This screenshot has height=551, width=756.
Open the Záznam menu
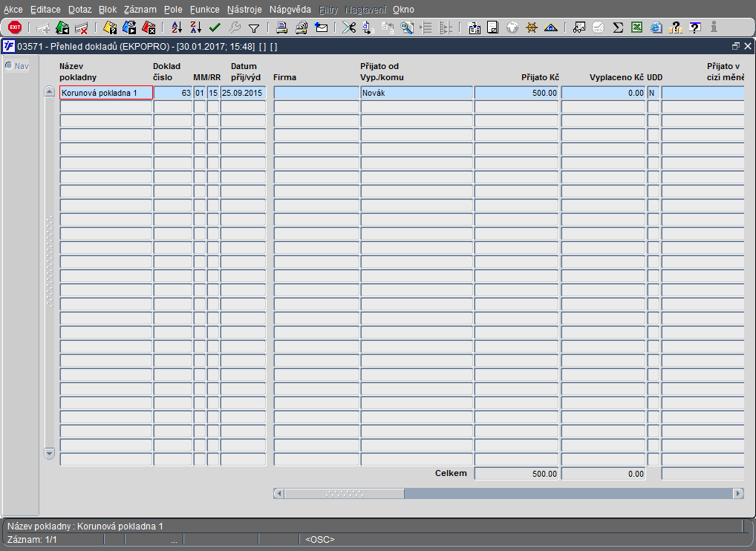[x=140, y=10]
